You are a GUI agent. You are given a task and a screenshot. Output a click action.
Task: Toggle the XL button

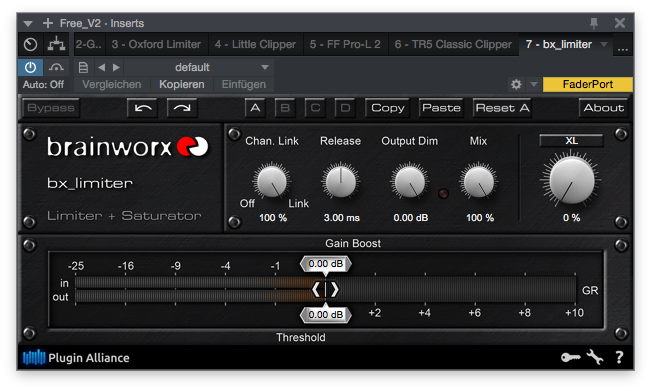(571, 141)
